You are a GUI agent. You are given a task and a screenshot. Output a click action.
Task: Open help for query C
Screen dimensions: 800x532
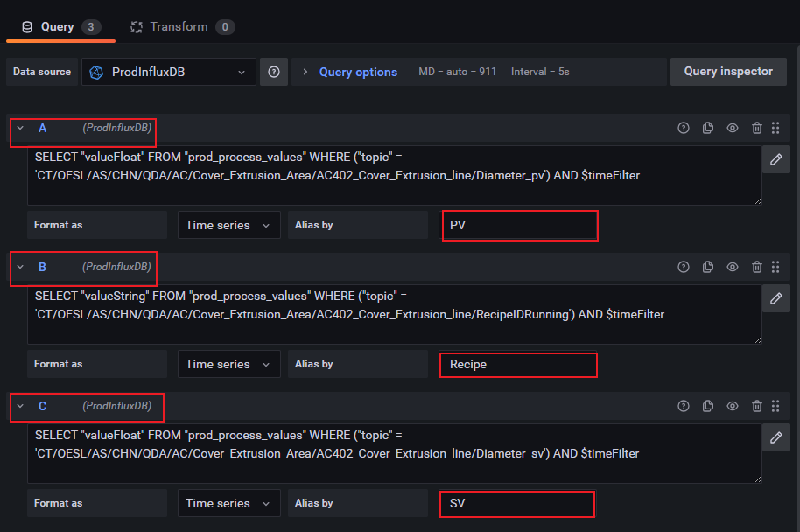point(684,406)
